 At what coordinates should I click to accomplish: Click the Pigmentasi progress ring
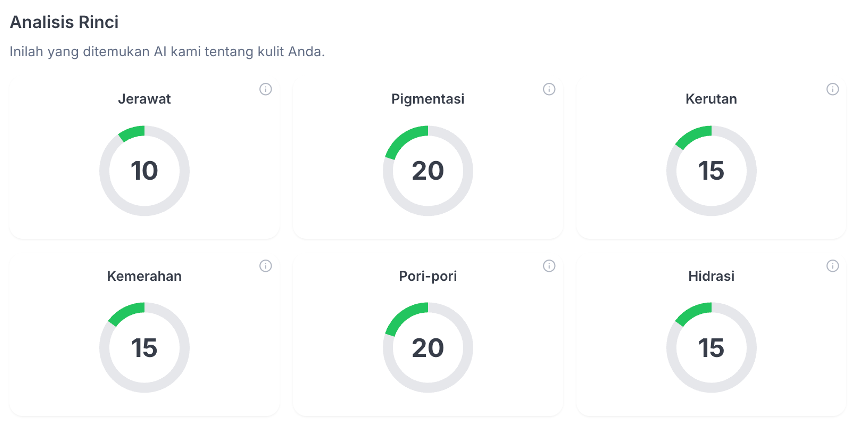428,171
